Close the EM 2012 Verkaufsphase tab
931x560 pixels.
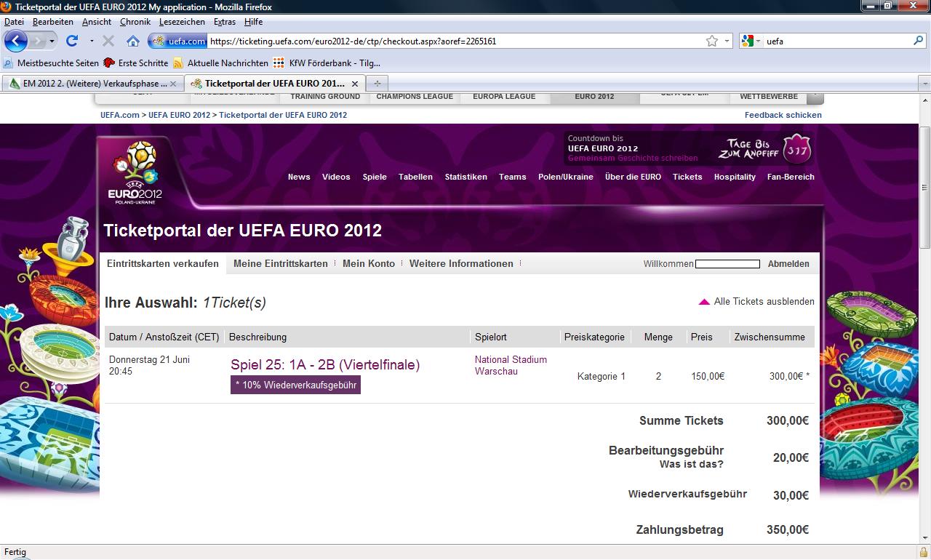tap(175, 84)
